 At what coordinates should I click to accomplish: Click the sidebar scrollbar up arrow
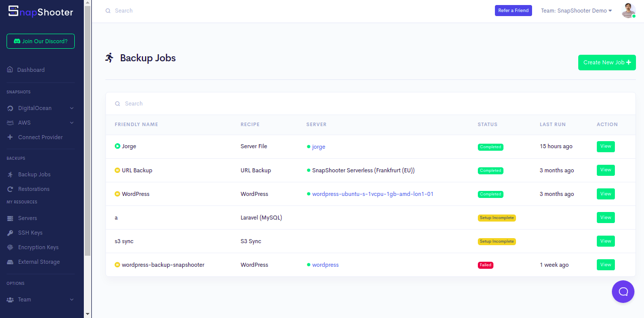click(88, 4)
